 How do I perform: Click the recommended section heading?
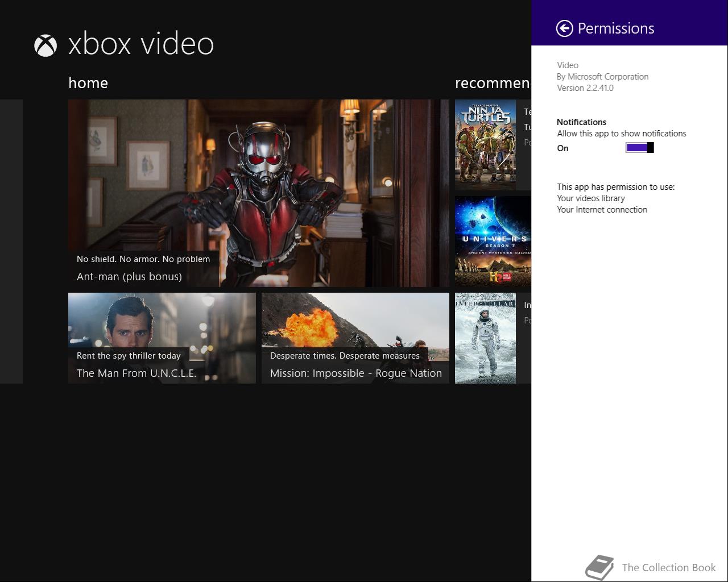(493, 83)
